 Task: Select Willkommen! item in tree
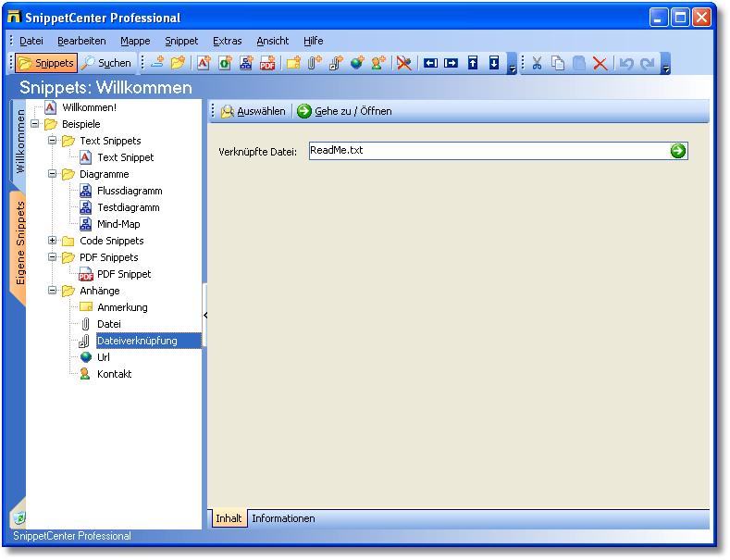tap(90, 107)
